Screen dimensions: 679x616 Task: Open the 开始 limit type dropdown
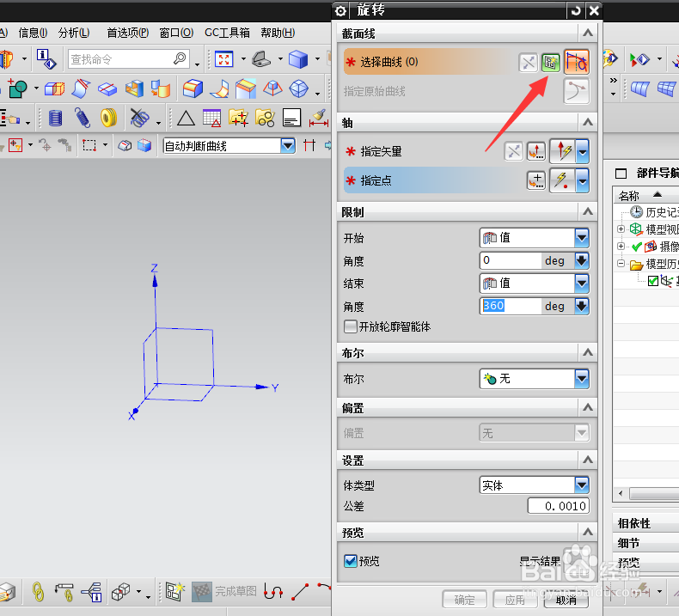(x=582, y=237)
